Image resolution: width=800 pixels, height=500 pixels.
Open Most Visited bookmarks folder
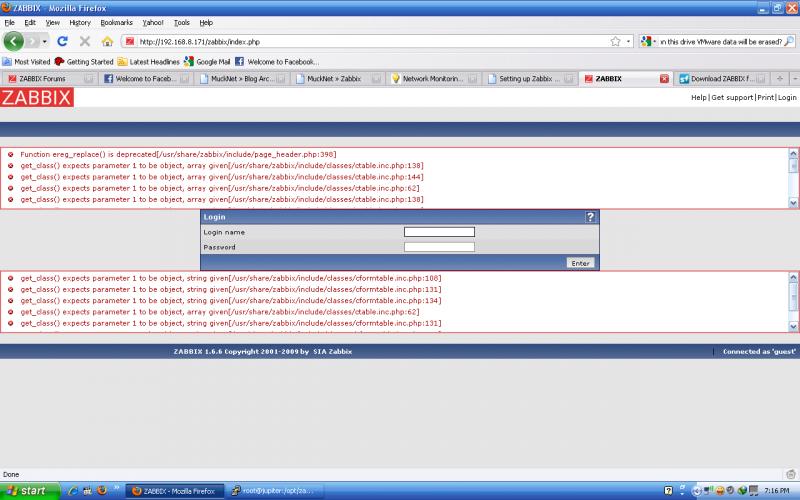pos(26,62)
